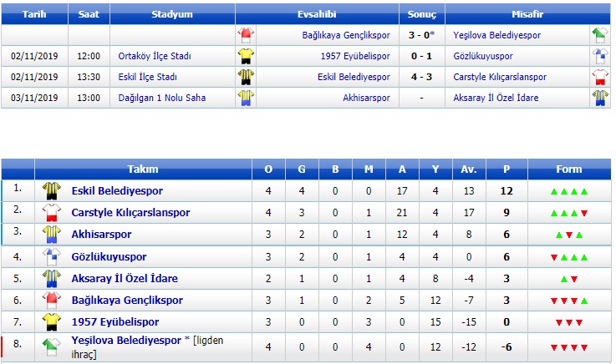Click the Form column header
The width and height of the screenshot is (616, 364).
569,169
